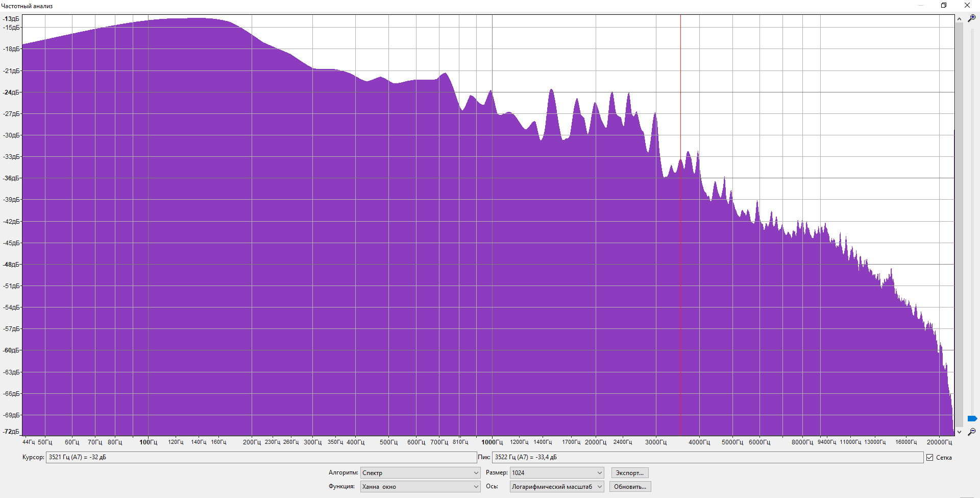Open the Алгоритм dropdown showing Спектр
The width and height of the screenshot is (980, 498).
pyautogui.click(x=420, y=473)
